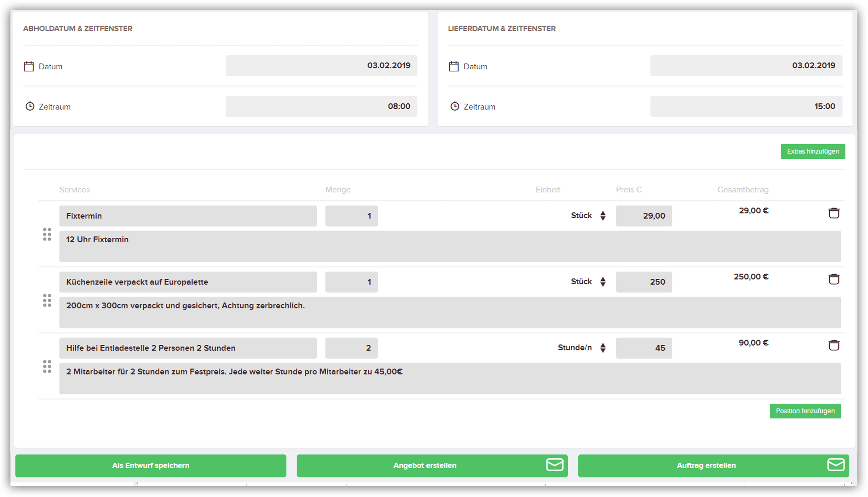Click drag handle of Hilfe bei Entladestelle row
Screen dimensions: 868x497
(47, 367)
